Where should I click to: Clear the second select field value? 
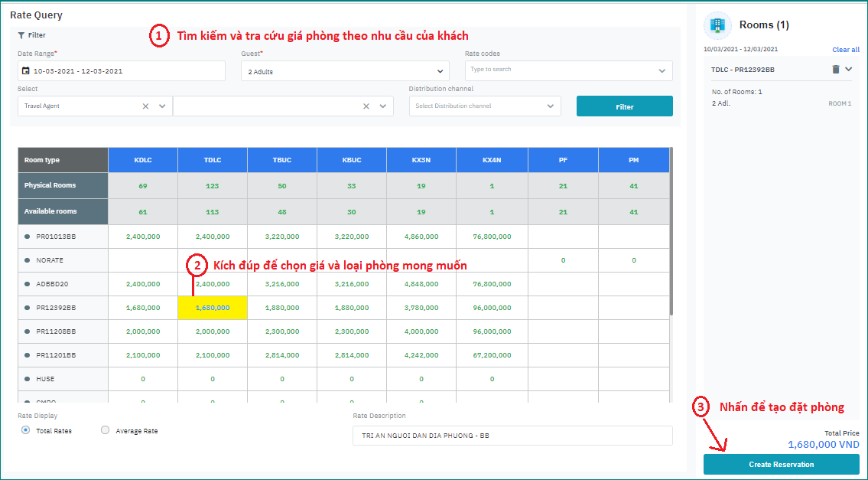point(366,106)
